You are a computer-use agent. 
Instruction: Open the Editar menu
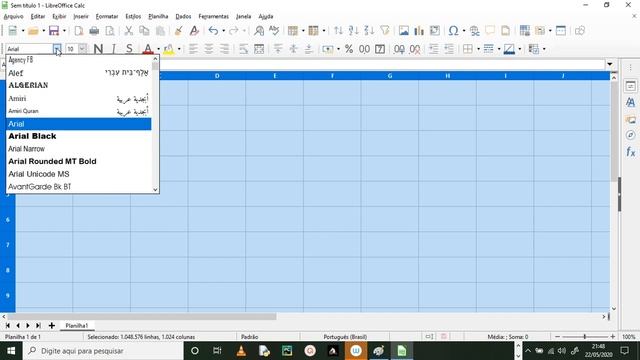(38, 16)
